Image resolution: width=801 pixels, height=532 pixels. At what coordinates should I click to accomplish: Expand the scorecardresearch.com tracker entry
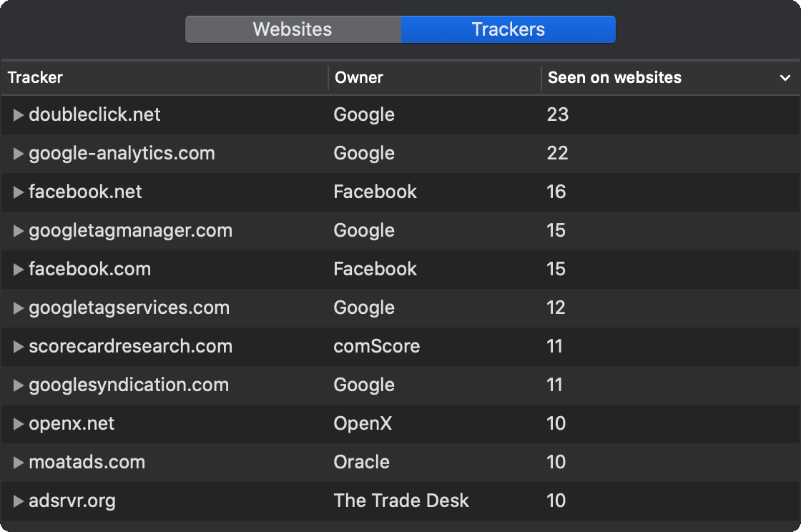tap(18, 346)
